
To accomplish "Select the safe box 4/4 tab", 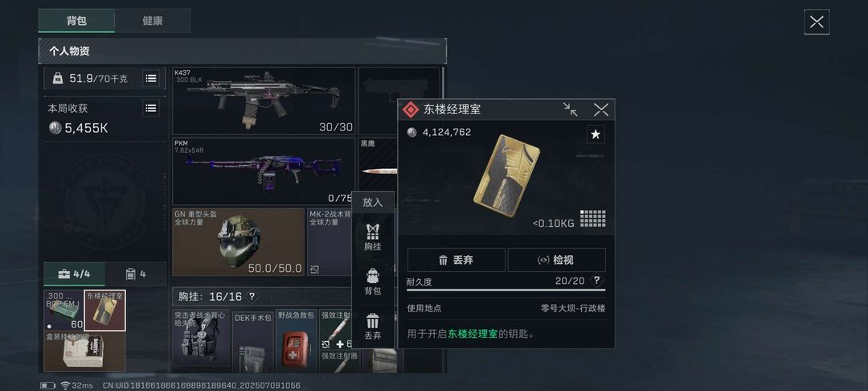I will [74, 274].
